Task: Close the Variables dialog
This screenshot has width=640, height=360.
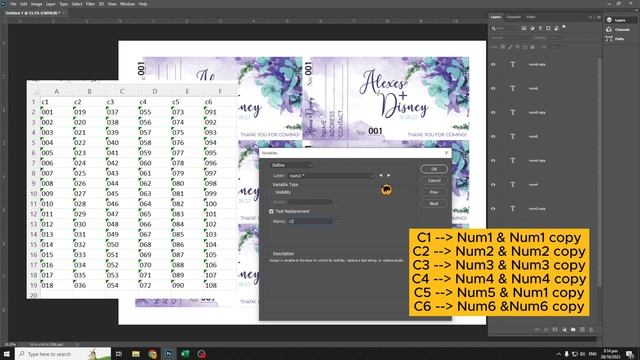Action: [447, 153]
